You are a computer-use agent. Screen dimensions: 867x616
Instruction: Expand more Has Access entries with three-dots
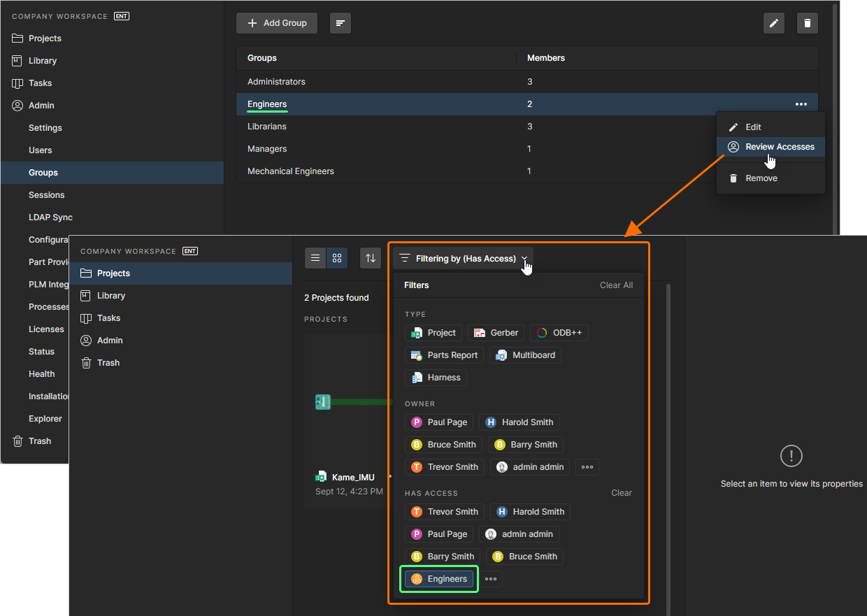click(491, 579)
